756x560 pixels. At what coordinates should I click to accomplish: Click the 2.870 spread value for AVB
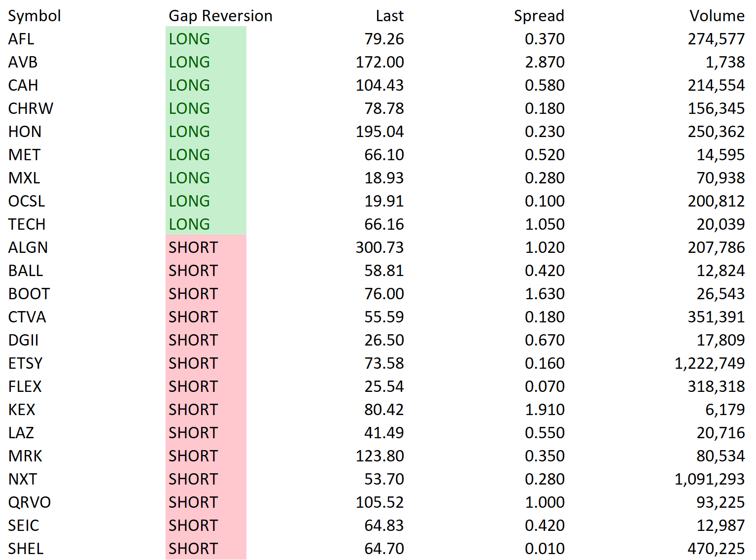545,62
